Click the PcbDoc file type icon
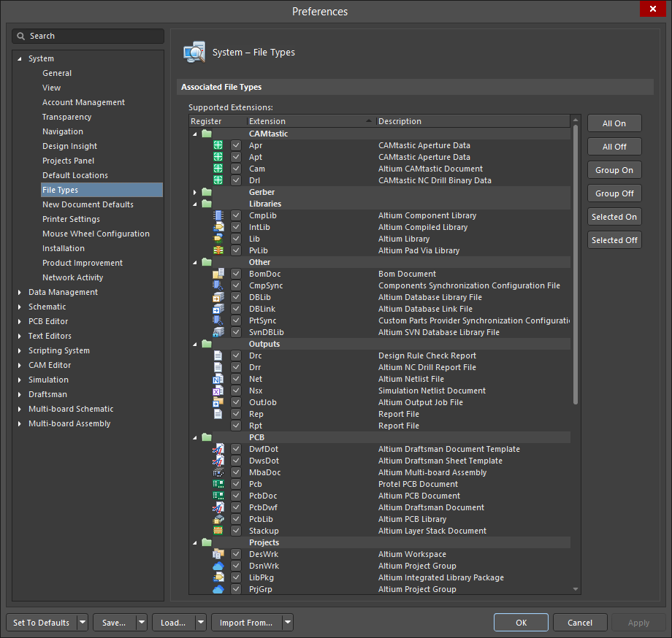 (218, 496)
